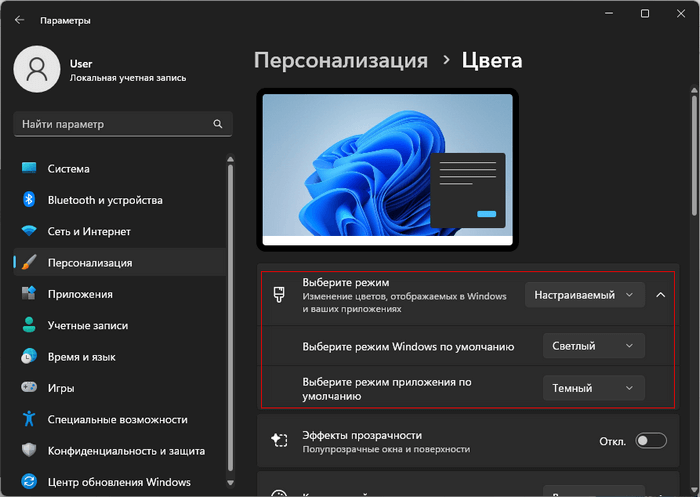Select Конфиденциальность и защита in sidebar
Viewport: 700px width, 497px height.
click(118, 450)
